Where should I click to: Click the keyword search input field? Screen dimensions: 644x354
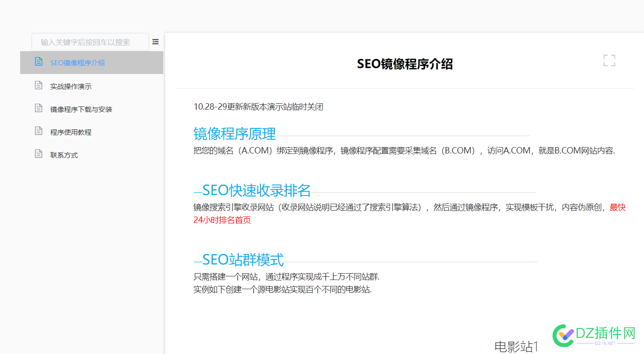(90, 42)
